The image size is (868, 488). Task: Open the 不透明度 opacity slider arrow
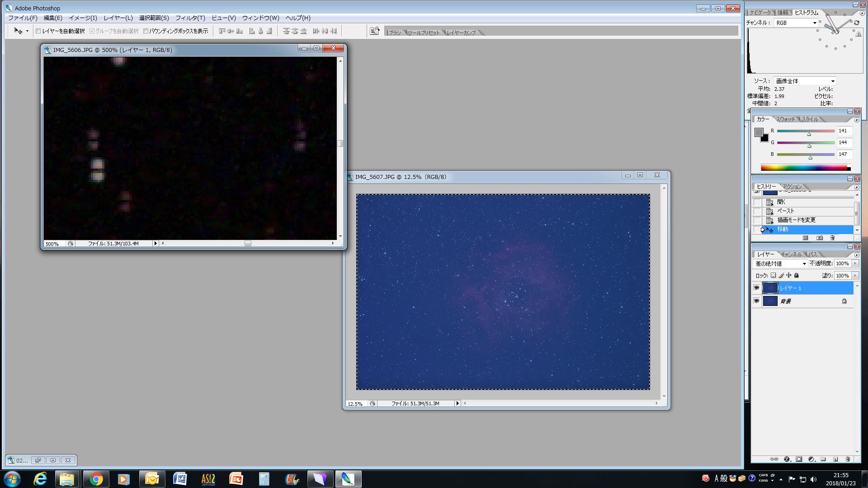pyautogui.click(x=855, y=263)
